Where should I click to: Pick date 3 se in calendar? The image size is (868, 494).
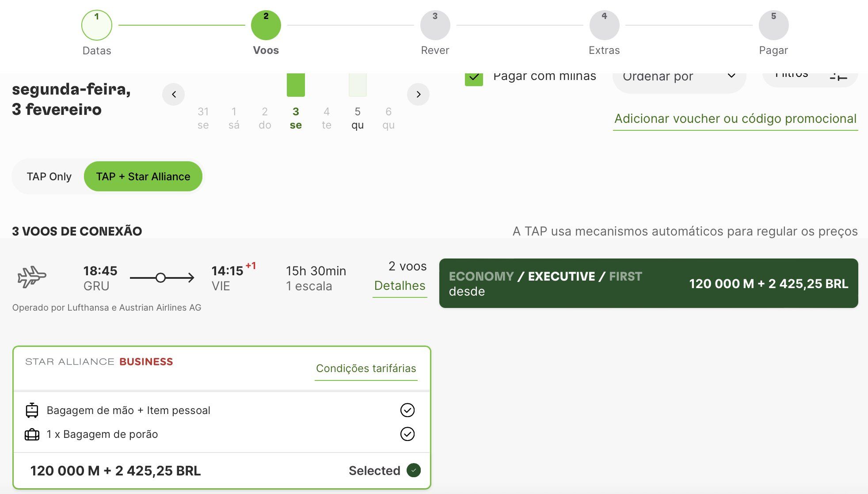[x=296, y=118]
